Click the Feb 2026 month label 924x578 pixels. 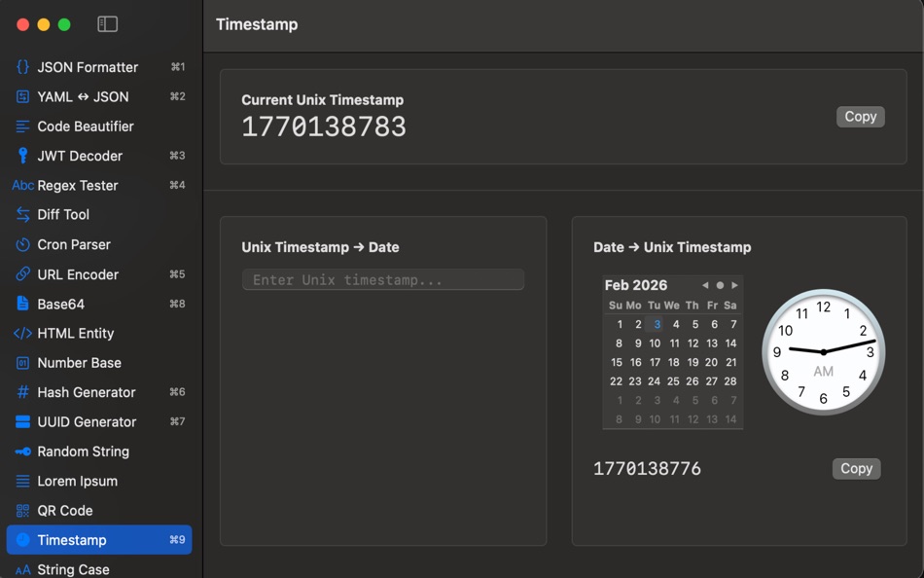point(636,285)
